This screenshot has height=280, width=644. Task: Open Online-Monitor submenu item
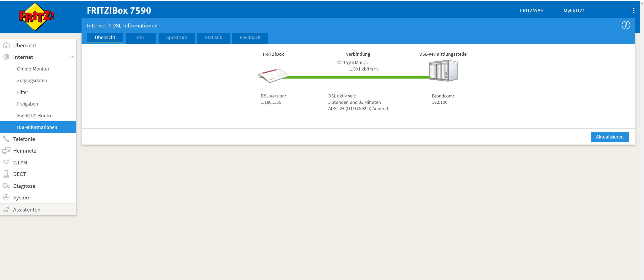(x=38, y=69)
